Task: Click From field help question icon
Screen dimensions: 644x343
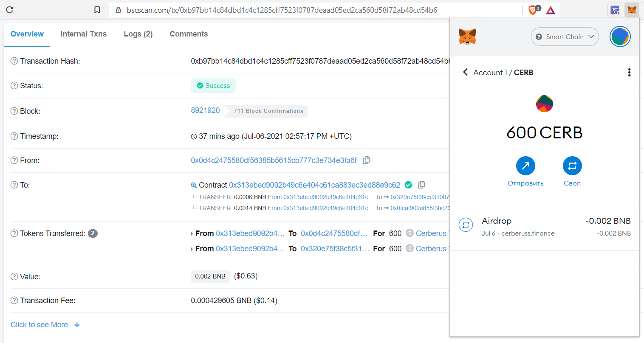Action: point(14,160)
